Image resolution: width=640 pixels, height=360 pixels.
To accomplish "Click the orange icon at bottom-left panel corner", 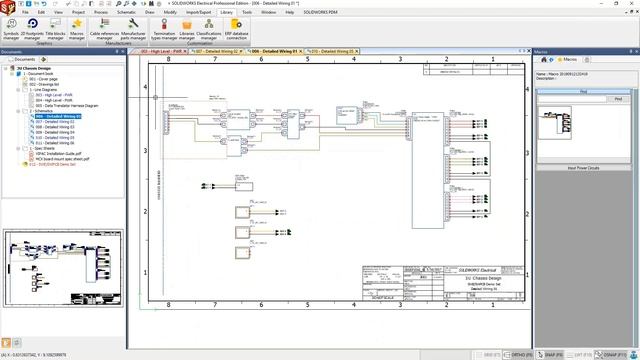I will tap(6, 343).
